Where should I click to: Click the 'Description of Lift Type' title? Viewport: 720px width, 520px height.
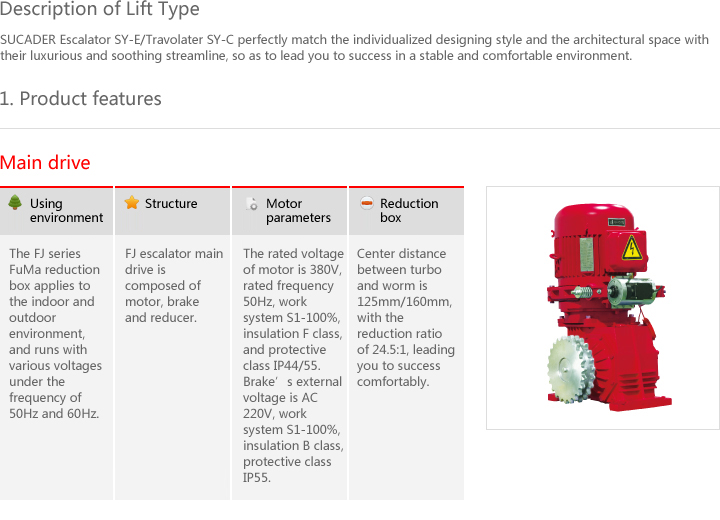[100, 9]
